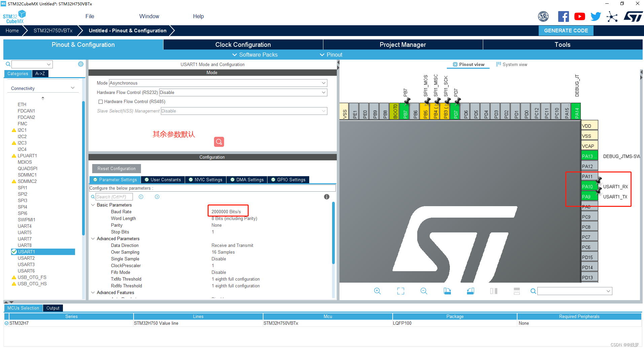
Task: Open the YouTube link icon
Action: click(579, 17)
